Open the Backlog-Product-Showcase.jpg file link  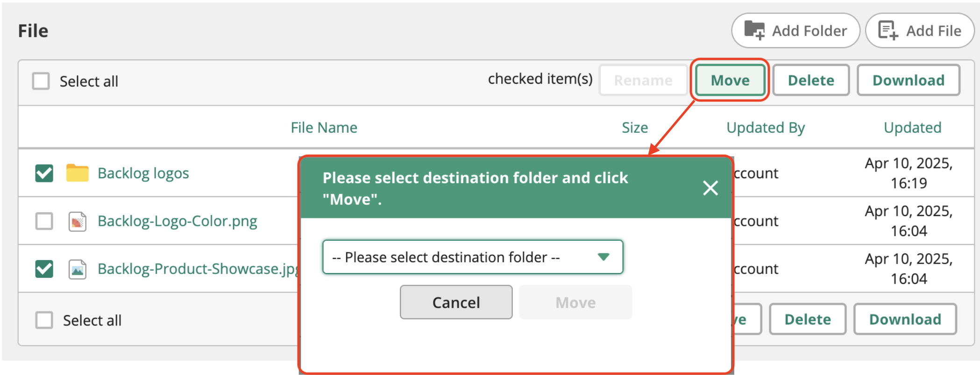tap(198, 269)
